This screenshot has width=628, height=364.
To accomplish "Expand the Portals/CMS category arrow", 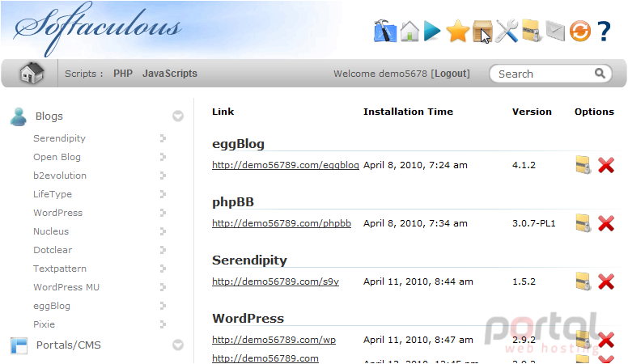I will pos(178,345).
